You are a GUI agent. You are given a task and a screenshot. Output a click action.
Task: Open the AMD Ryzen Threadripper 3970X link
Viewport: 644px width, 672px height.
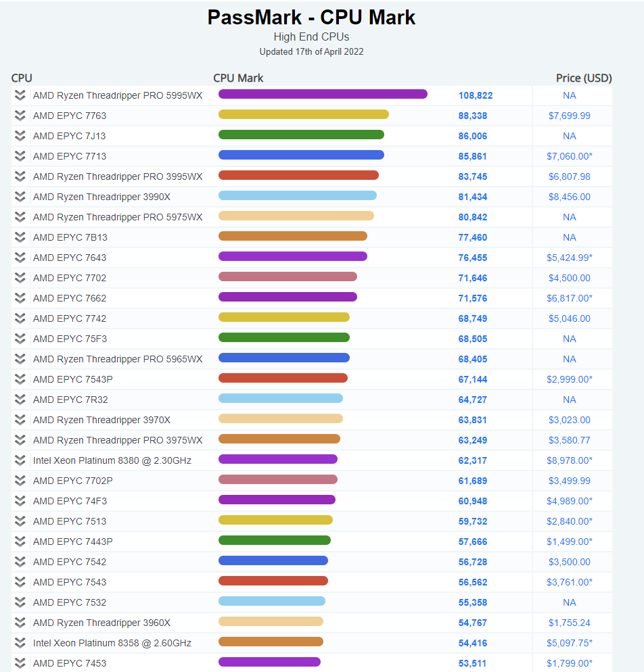click(x=101, y=420)
